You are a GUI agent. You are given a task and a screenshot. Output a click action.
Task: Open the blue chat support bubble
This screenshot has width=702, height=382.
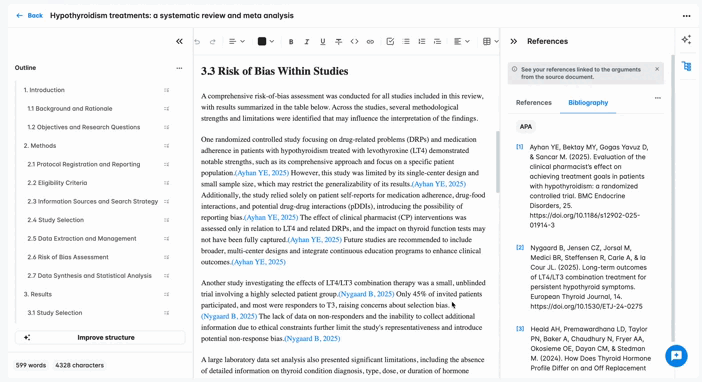point(676,356)
